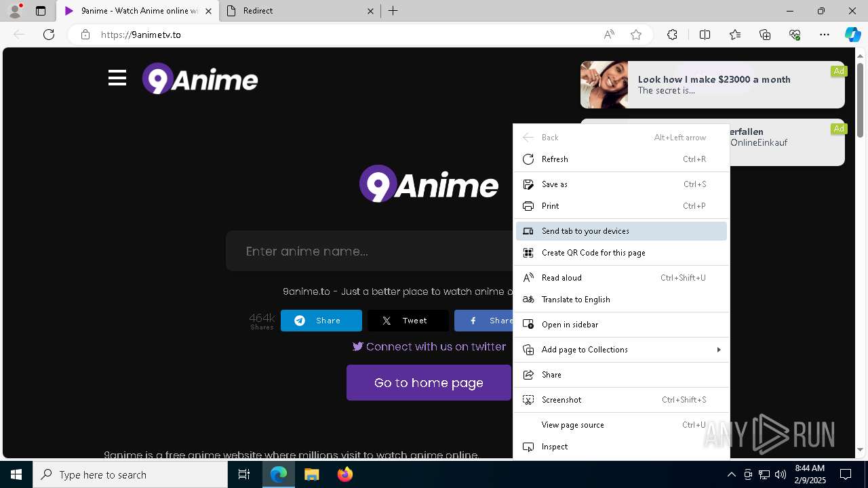Viewport: 868px width, 488px height.
Task: Click the top-left 9Anime logo
Action: click(x=200, y=79)
